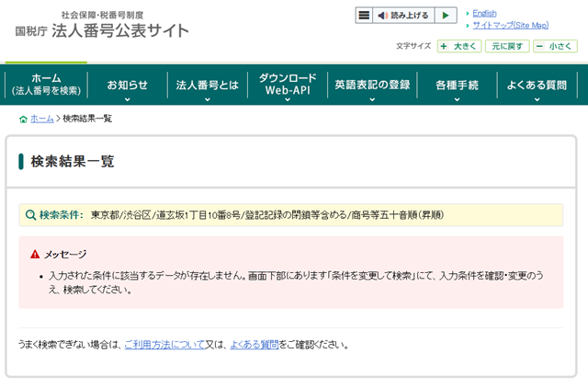Reset font size with 元に戻す
The height and width of the screenshot is (388, 588).
pyautogui.click(x=507, y=46)
